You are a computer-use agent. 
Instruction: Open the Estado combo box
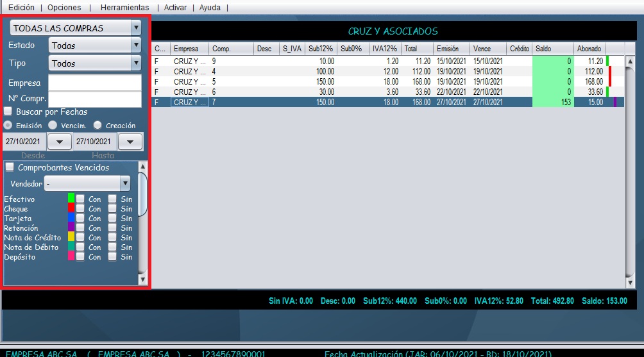click(135, 46)
